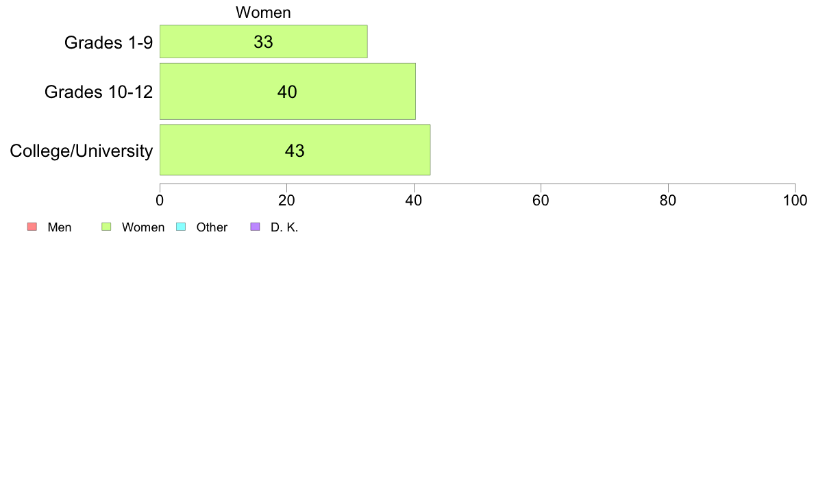Click the value 33 bar label

click(x=263, y=42)
